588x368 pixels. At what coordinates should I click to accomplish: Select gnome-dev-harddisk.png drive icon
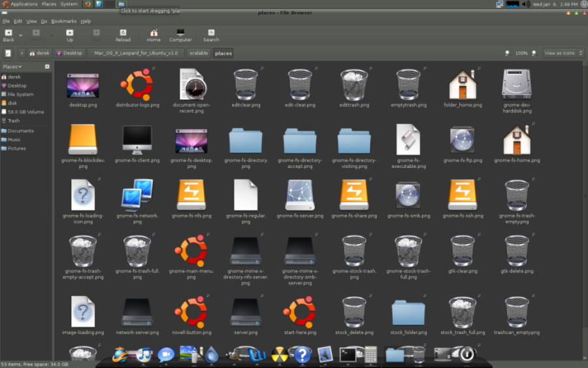coord(517,84)
